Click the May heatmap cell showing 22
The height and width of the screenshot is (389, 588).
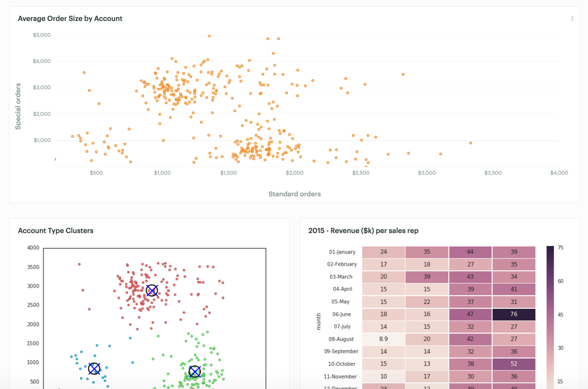point(427,302)
